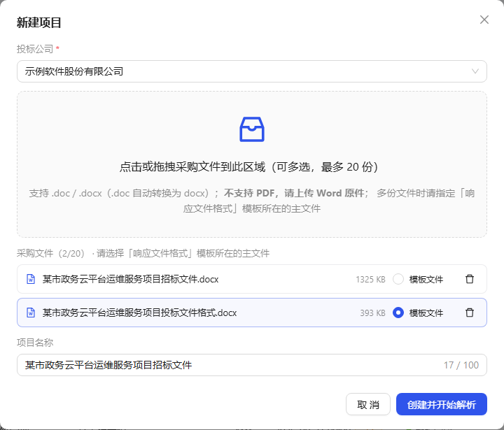Select 模板文件 radio for 投标文件格式.docx
Image resolution: width=504 pixels, height=430 pixels.
point(398,313)
